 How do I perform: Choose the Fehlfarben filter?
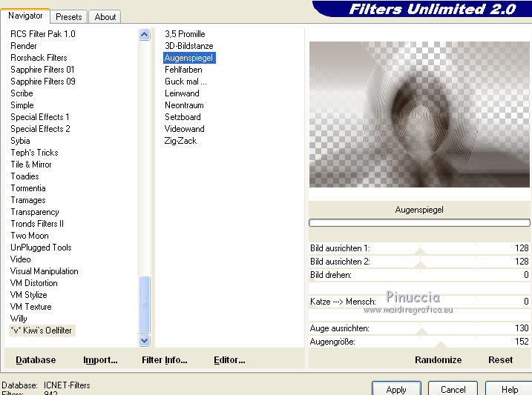coord(183,70)
